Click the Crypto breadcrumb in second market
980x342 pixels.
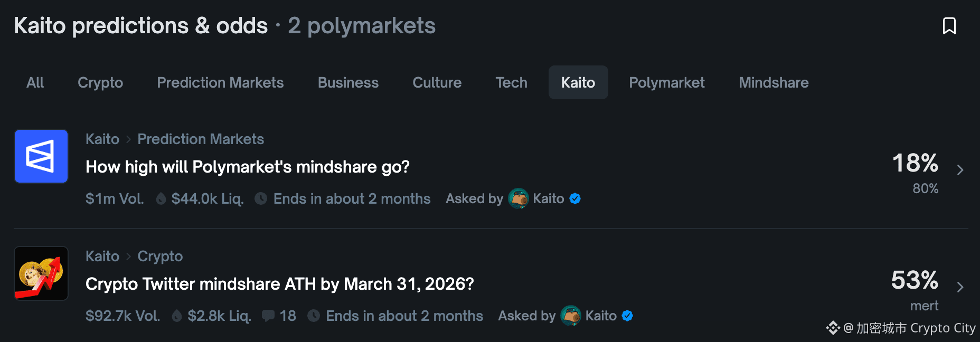click(x=160, y=256)
